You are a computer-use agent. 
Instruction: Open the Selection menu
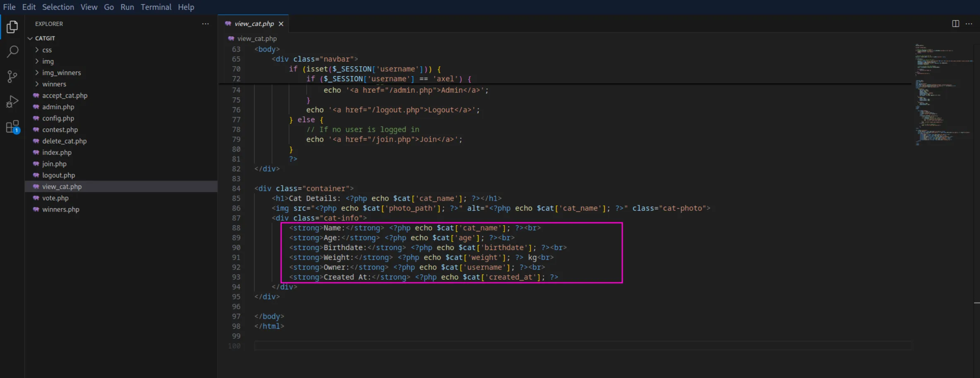tap(58, 7)
